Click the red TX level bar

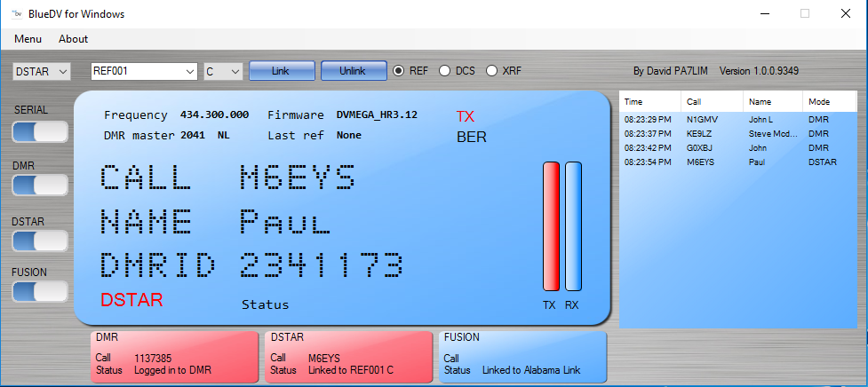click(x=551, y=226)
